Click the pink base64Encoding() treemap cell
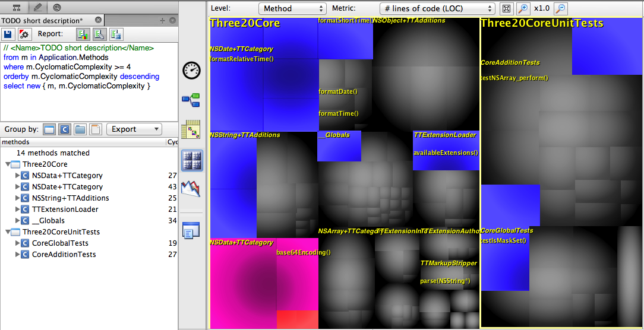The width and height of the screenshot is (644, 330). pyautogui.click(x=298, y=274)
